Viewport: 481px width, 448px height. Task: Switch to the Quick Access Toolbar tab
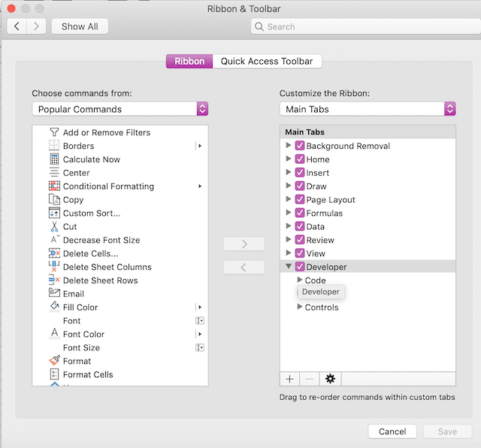pos(267,61)
